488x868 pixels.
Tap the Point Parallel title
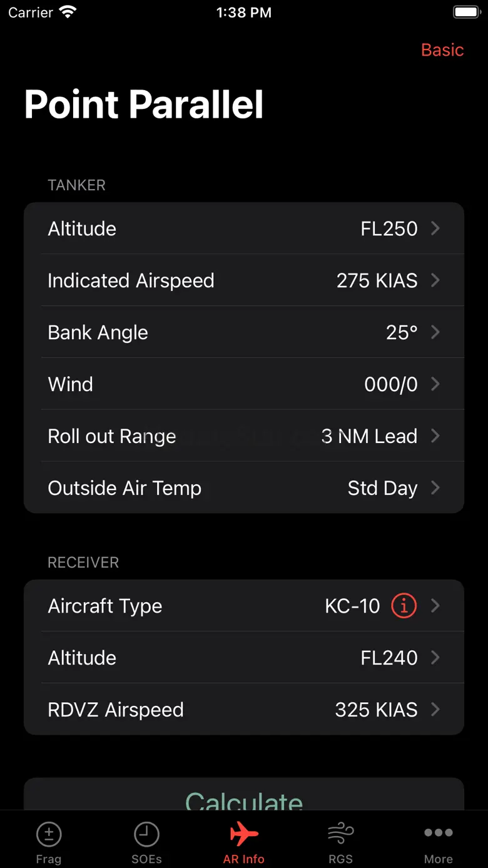[x=144, y=105]
